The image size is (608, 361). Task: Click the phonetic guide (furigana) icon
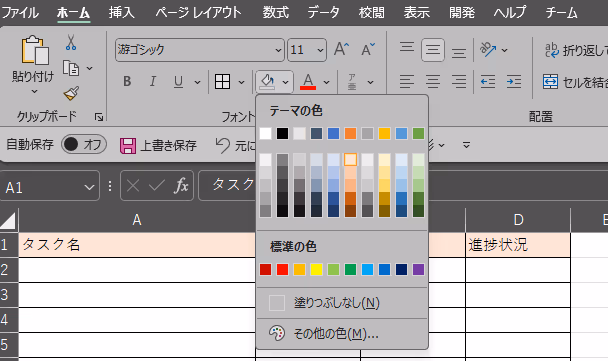tap(352, 82)
